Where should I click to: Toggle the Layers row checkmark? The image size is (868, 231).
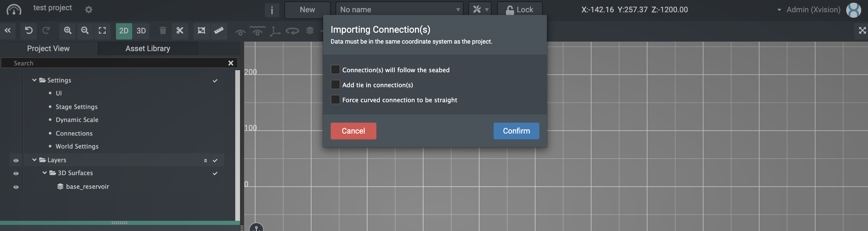pyautogui.click(x=215, y=160)
